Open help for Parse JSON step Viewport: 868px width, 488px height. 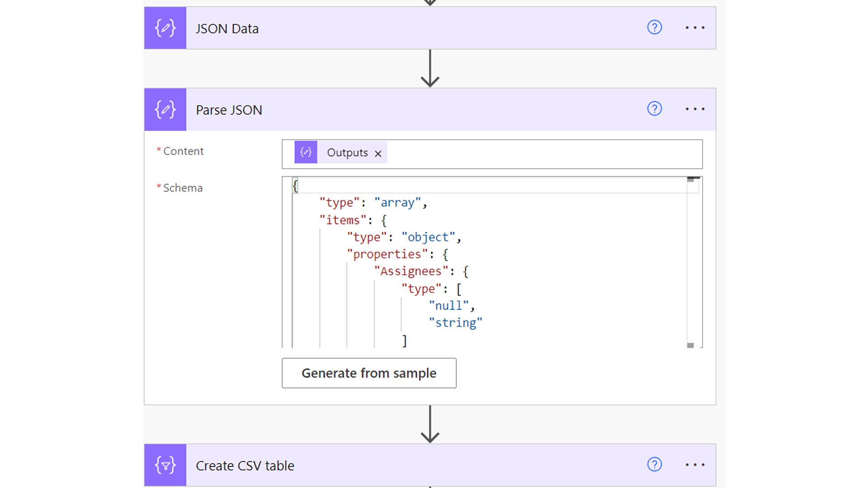click(654, 109)
